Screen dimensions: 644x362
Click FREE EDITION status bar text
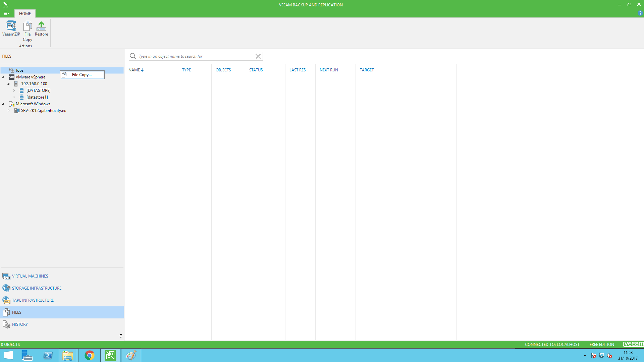click(602, 345)
